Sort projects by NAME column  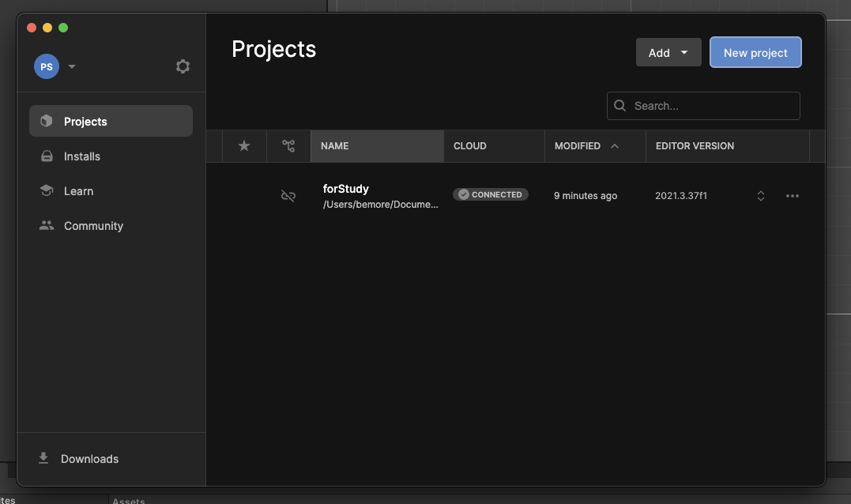[x=377, y=146]
